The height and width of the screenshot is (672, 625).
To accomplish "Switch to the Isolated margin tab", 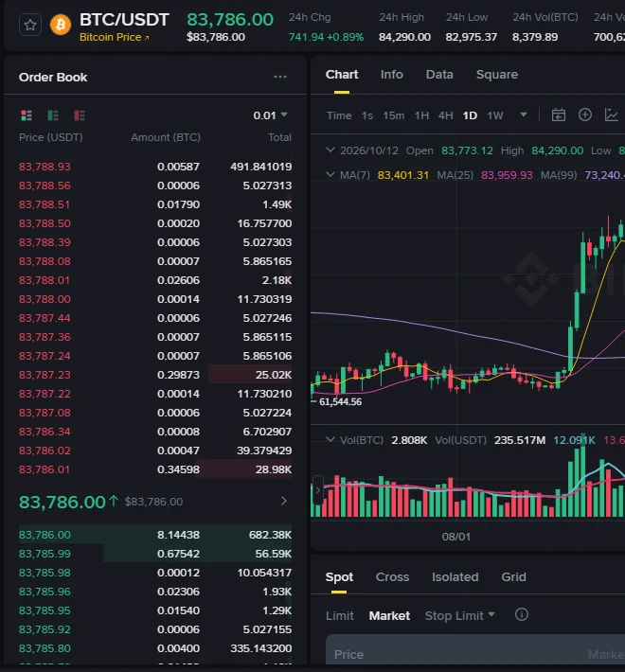I will [x=455, y=577].
